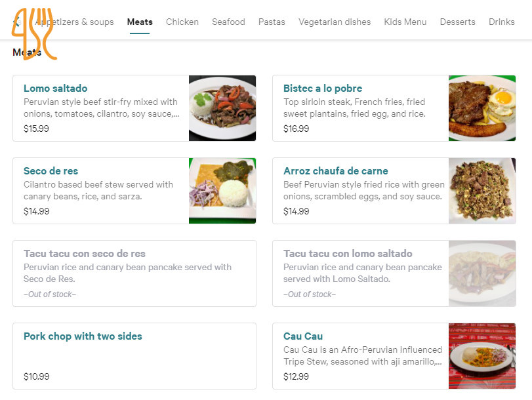Click the Bistec a lo pobre photo

point(481,108)
